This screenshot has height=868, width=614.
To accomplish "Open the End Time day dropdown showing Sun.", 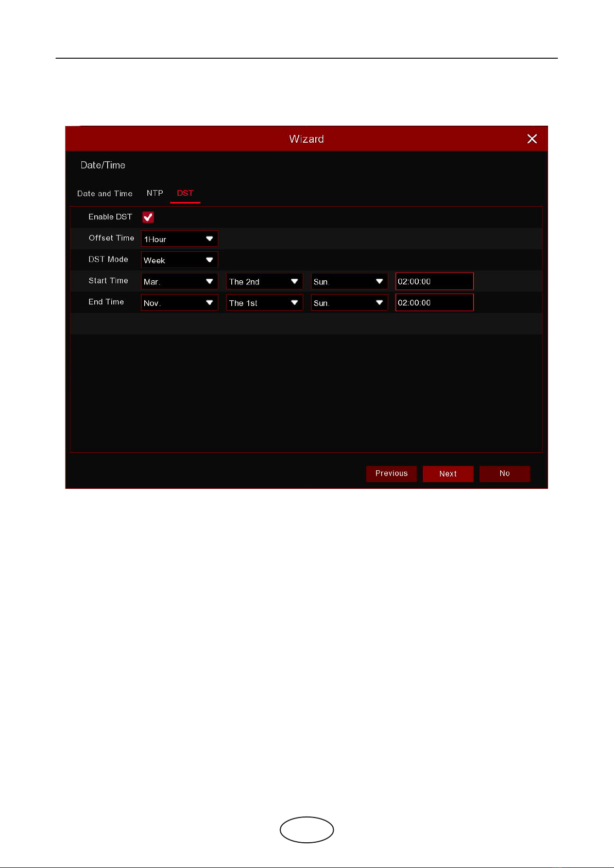I will point(350,302).
